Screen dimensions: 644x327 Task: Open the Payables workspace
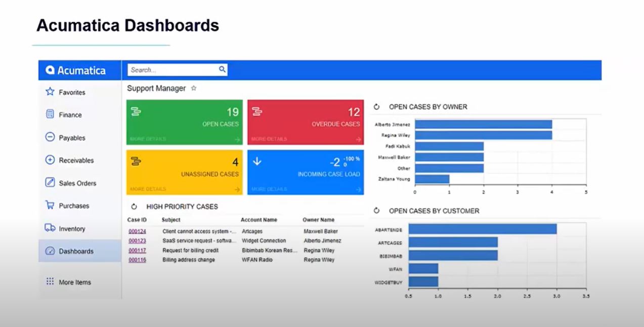point(80,138)
